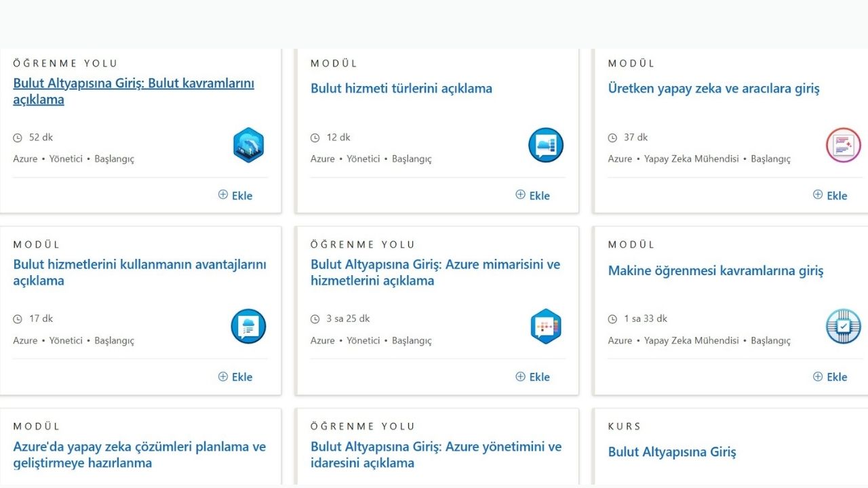Click the clock icon showing 1 sa 33 dk
Viewport: 868px width, 488px height.
coord(612,319)
